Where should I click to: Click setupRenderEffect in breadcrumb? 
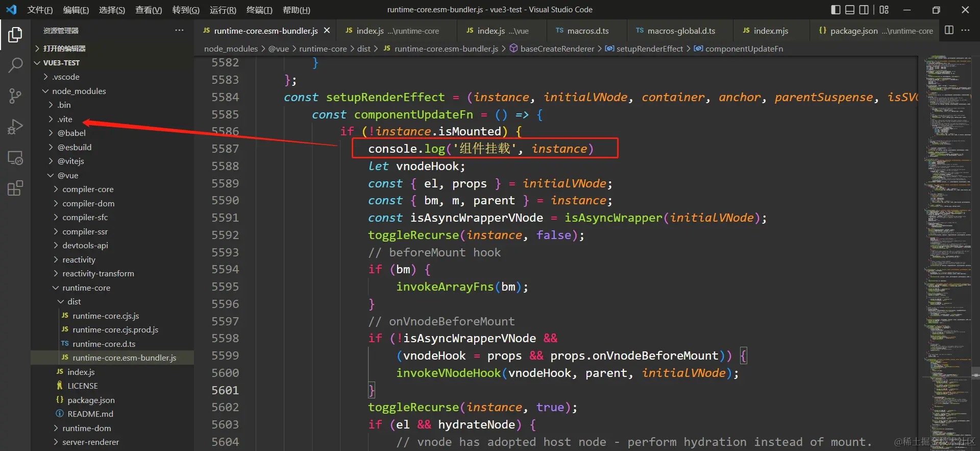point(649,49)
